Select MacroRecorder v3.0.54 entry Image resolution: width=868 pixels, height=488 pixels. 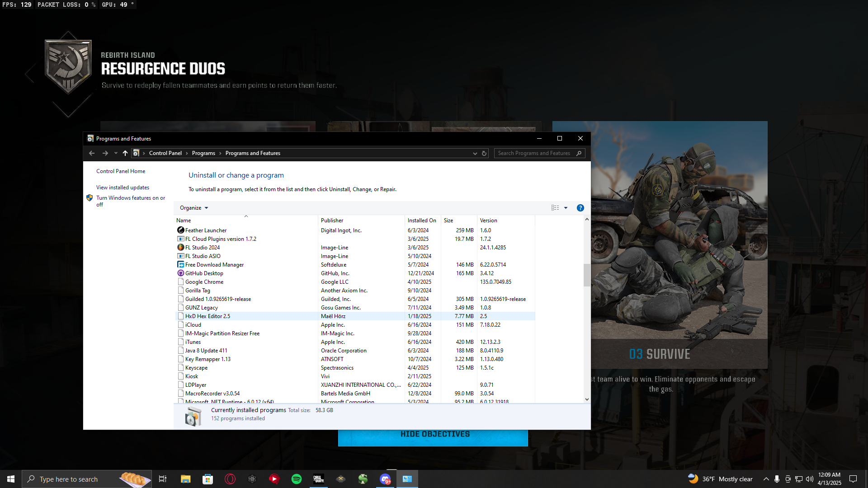[355, 394]
